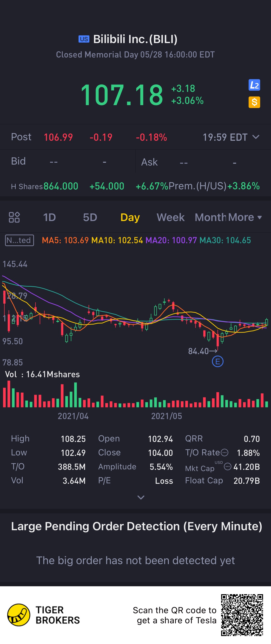
Task: Switch to the 5D chart tab
Action: pos(90,217)
